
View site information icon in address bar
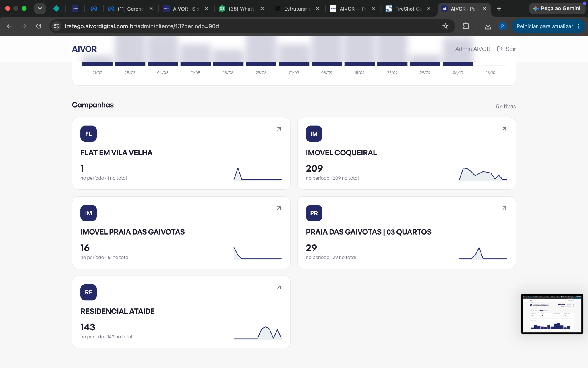(56, 26)
